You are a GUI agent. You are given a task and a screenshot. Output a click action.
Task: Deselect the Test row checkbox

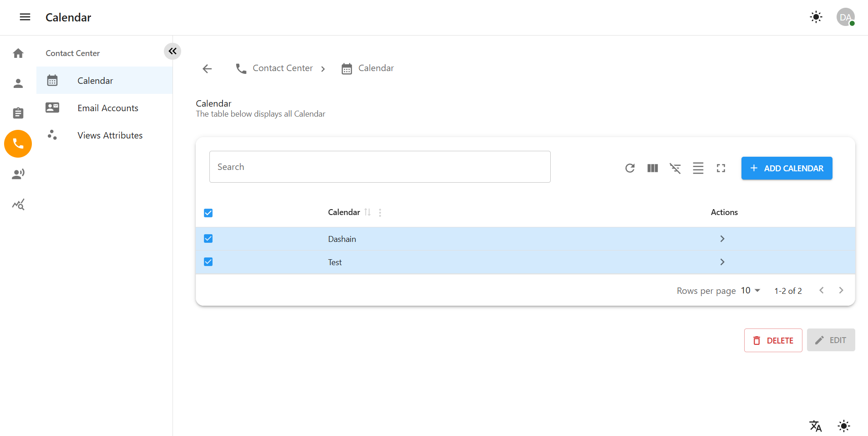tap(208, 262)
